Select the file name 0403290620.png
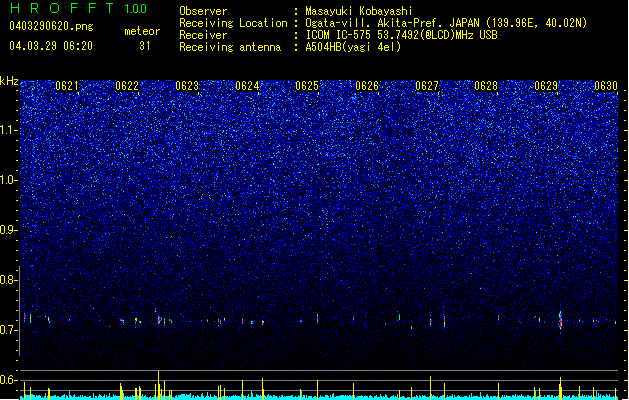The height and width of the screenshot is (400, 629). (51, 26)
